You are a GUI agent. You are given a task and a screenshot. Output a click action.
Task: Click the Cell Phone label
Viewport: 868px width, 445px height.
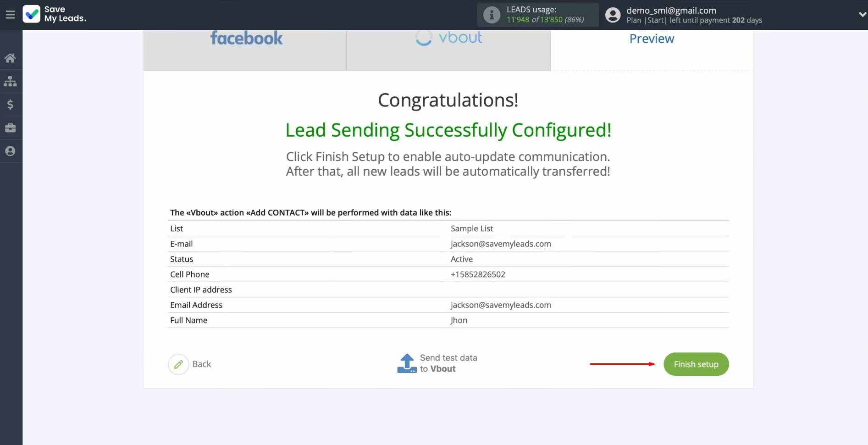190,274
